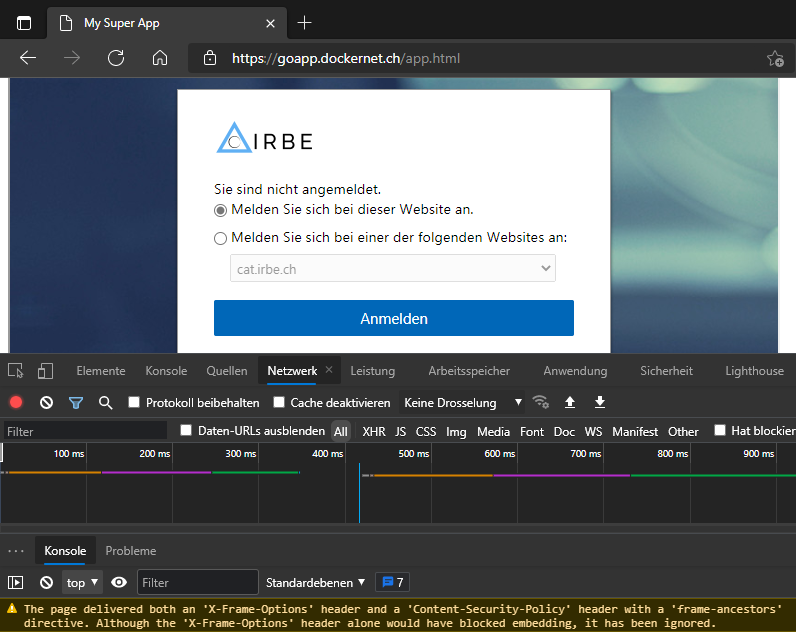Check the Daten-URLs ausblenden checkbox
796x632 pixels.
tap(186, 430)
